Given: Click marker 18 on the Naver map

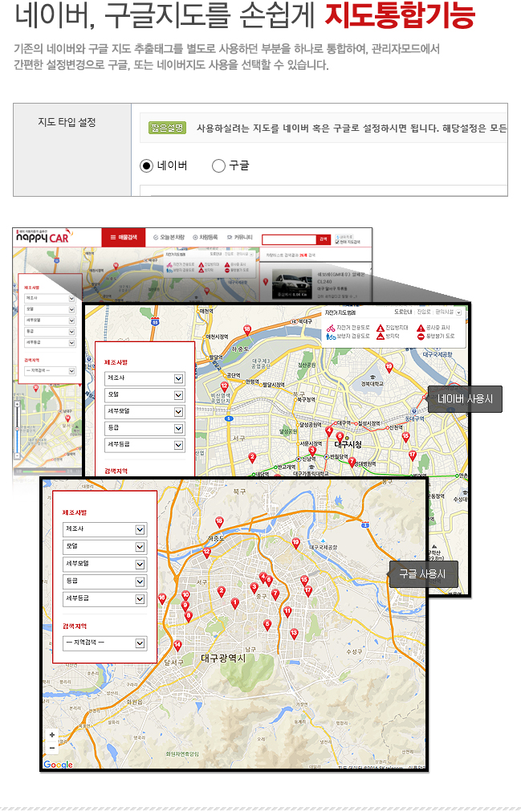Looking at the screenshot, I should click(247, 330).
